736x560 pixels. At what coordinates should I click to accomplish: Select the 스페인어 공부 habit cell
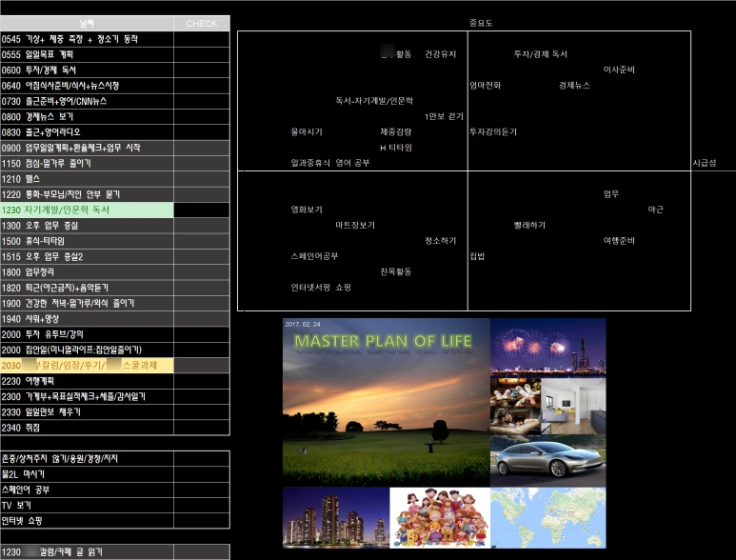click(x=87, y=490)
